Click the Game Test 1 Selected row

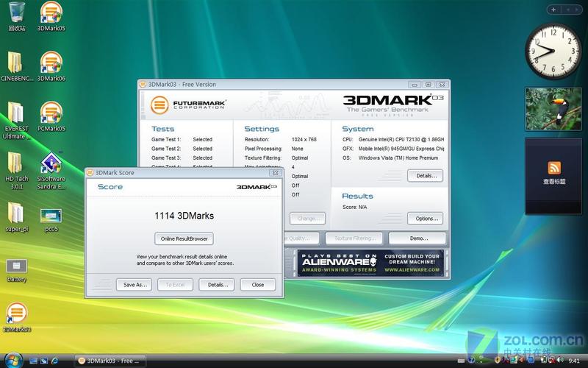pos(182,139)
